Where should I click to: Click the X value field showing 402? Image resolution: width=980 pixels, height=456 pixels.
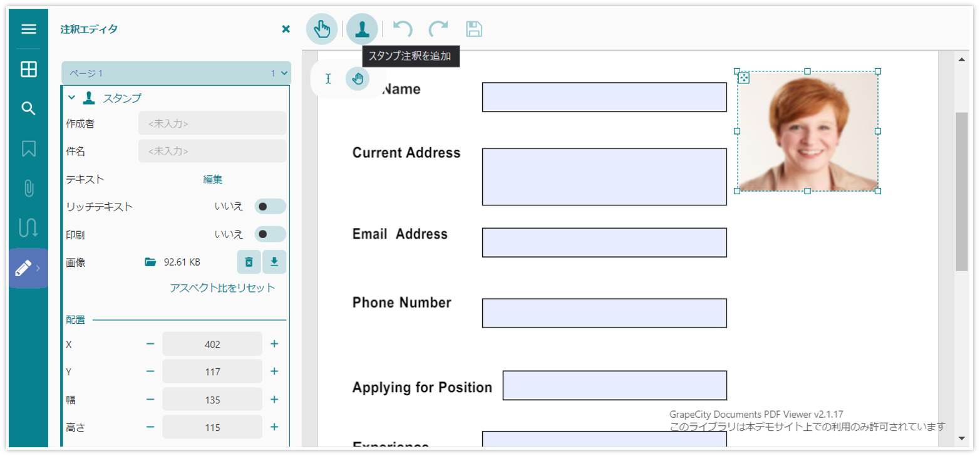(212, 344)
